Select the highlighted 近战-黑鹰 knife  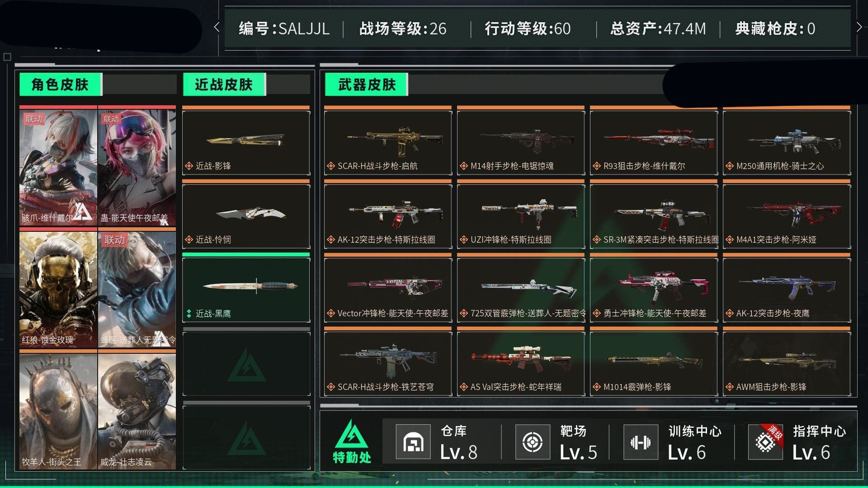246,290
